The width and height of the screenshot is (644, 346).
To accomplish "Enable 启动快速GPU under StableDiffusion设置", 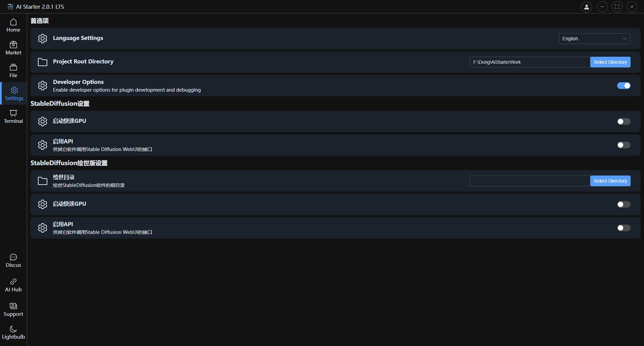I will [x=624, y=121].
